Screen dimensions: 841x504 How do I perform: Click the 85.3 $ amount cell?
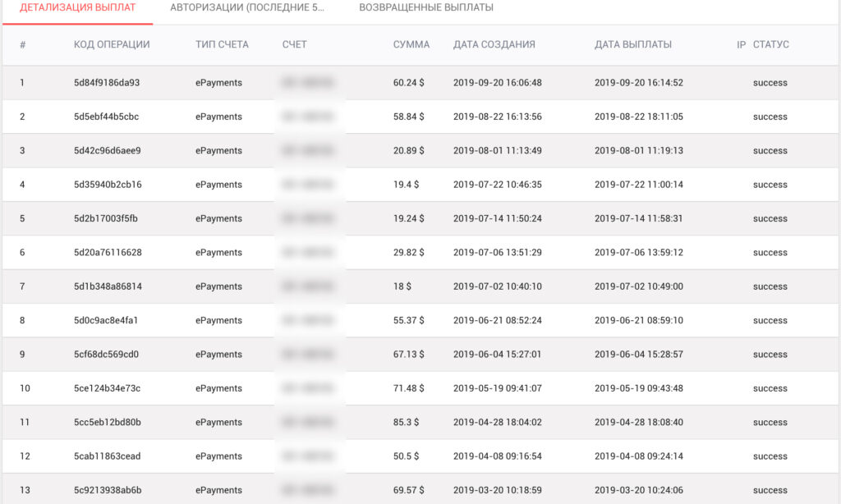coord(406,423)
